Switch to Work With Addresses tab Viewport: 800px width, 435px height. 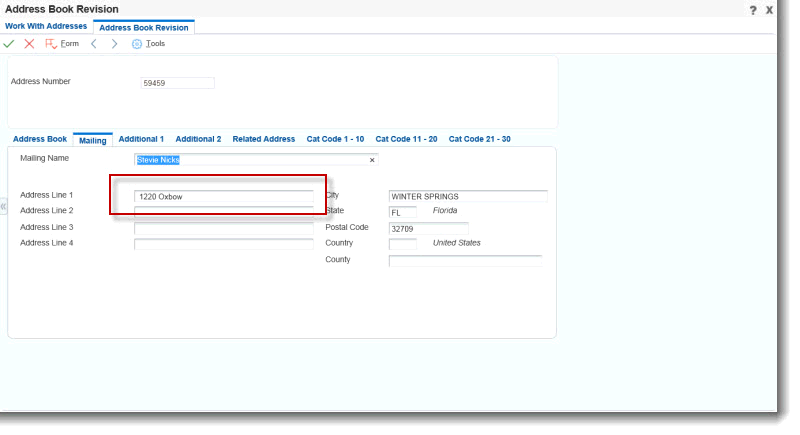pos(46,26)
